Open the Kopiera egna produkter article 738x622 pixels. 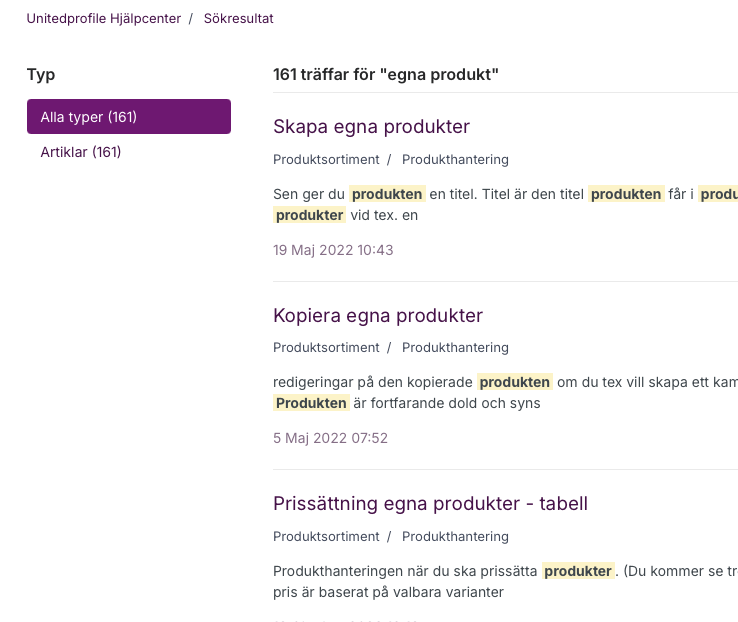(377, 315)
